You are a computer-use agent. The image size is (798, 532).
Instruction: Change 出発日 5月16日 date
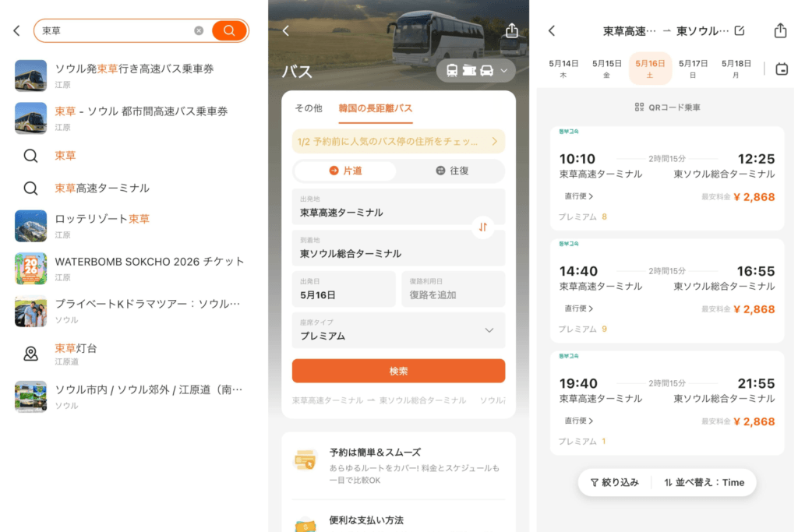coord(344,289)
